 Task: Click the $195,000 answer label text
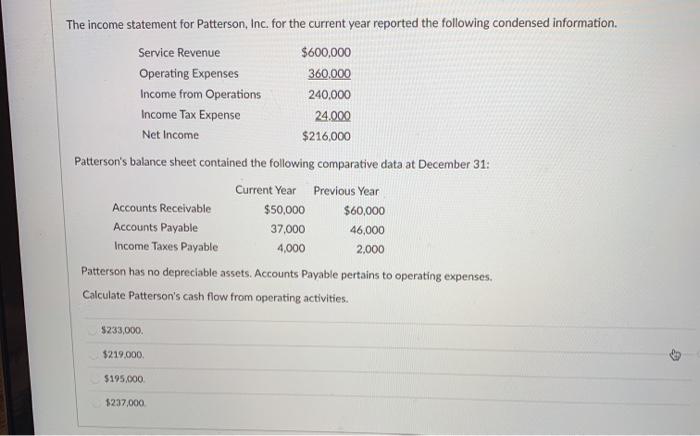click(125, 379)
